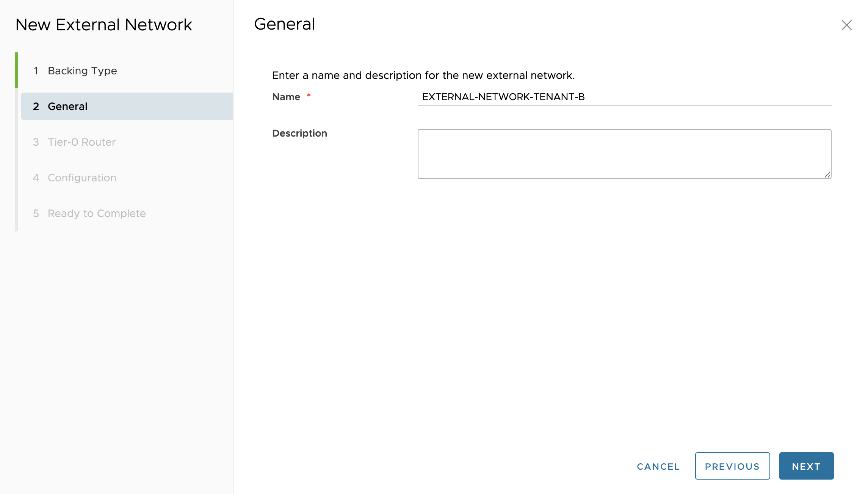Screen dimensions: 868x494
Task: Proceed with the NEXT button
Action: click(806, 466)
